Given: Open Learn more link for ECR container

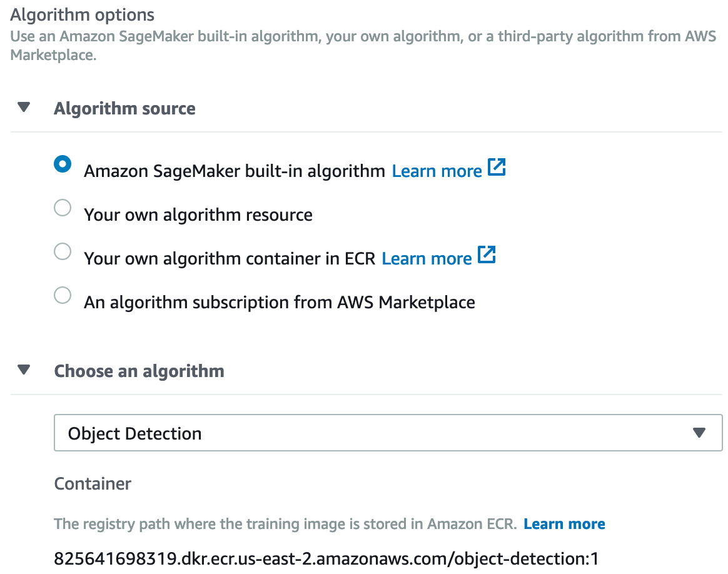Looking at the screenshot, I should tap(427, 258).
